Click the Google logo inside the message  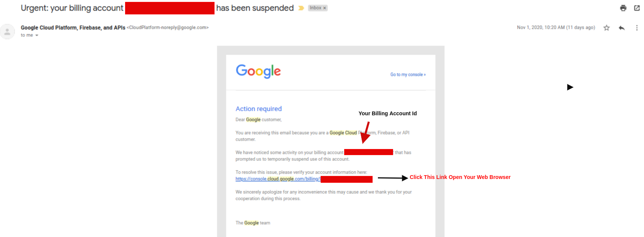(258, 71)
